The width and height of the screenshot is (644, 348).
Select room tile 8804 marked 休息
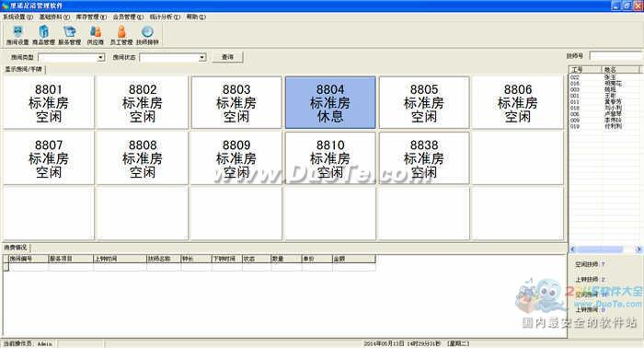(x=330, y=102)
